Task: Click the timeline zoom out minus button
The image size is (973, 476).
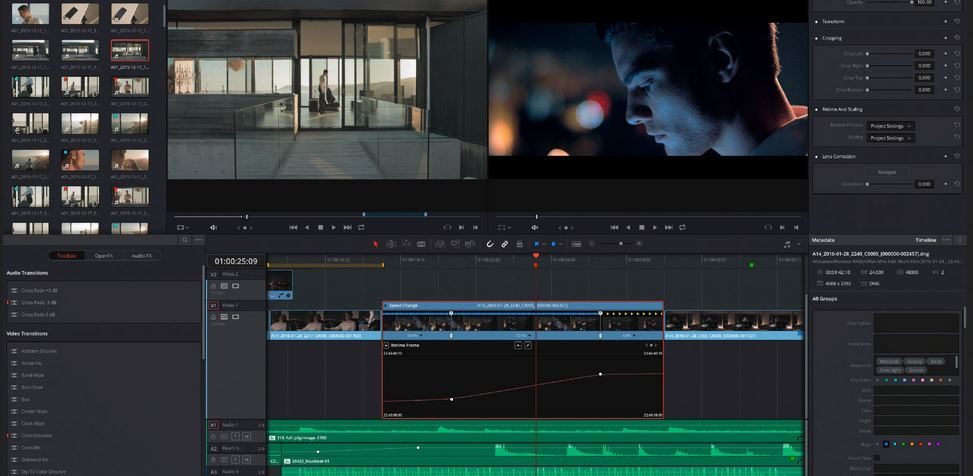Action: point(591,244)
